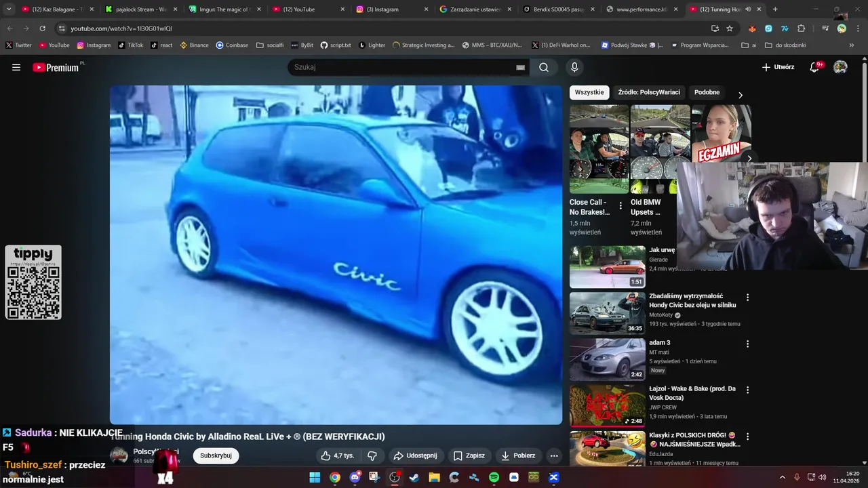Open options menu for Close Call video

pyautogui.click(x=620, y=206)
